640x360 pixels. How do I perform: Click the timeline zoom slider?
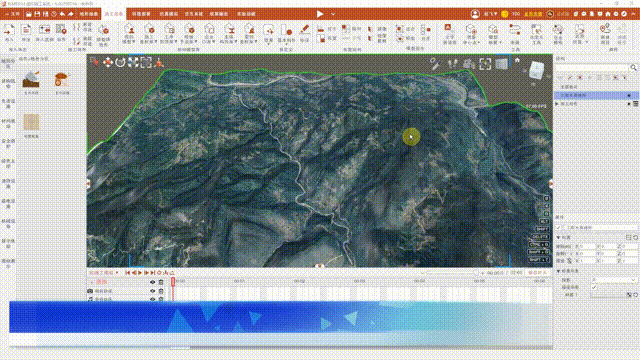coord(451,273)
